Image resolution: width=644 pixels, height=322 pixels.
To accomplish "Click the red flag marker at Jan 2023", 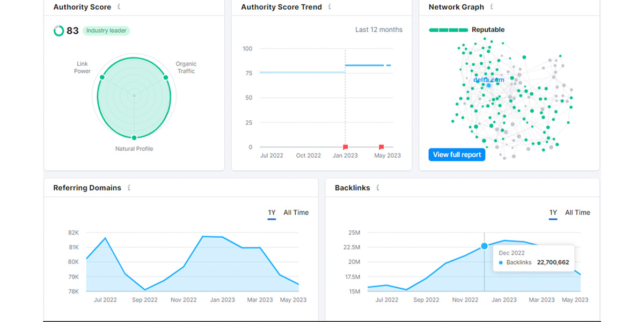I will [x=345, y=146].
